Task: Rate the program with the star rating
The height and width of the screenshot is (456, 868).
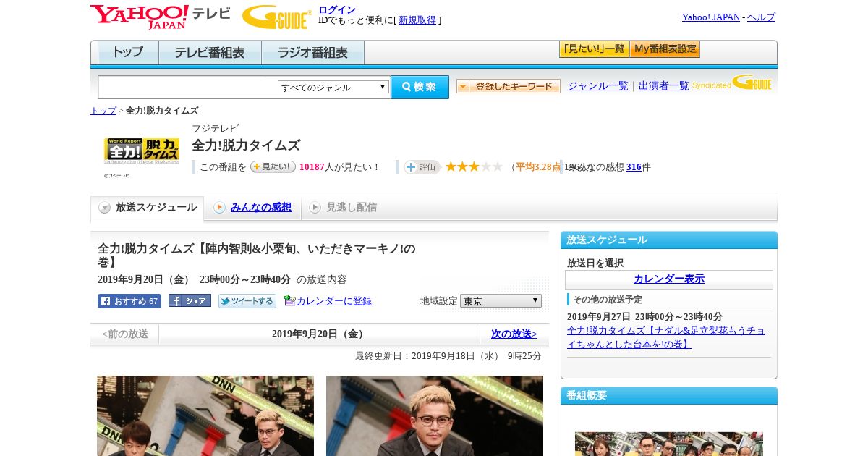Action: 474,166
